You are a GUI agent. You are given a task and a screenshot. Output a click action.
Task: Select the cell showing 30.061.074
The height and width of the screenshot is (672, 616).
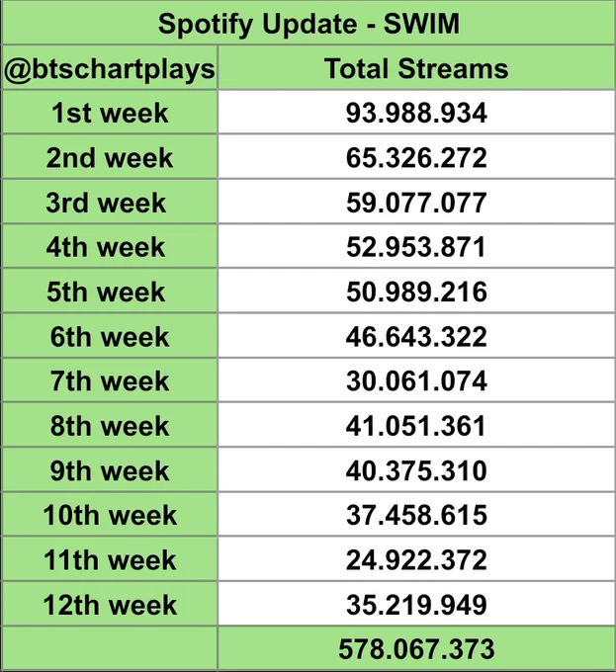416,380
